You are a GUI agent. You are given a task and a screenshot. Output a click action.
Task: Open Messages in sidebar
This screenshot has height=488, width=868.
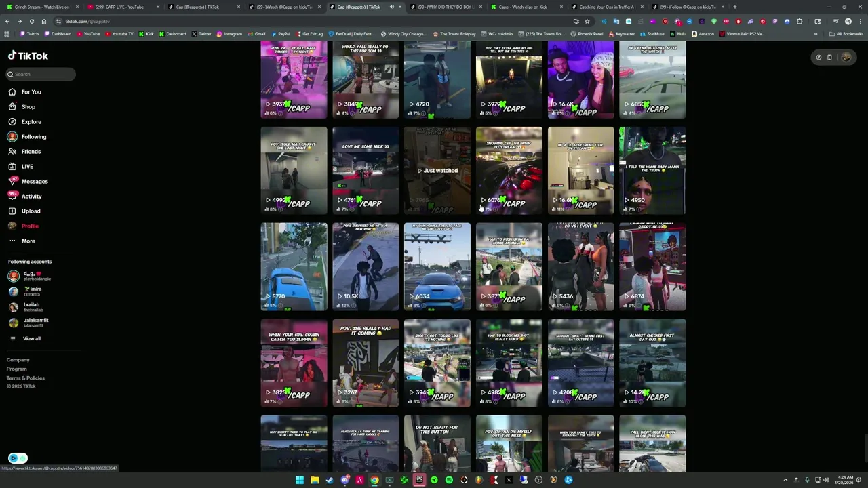coord(28,181)
